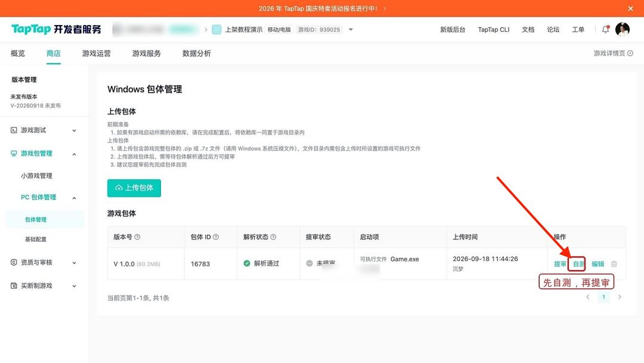
Task: Switch to the 数据分析 tab
Action: pyautogui.click(x=196, y=54)
